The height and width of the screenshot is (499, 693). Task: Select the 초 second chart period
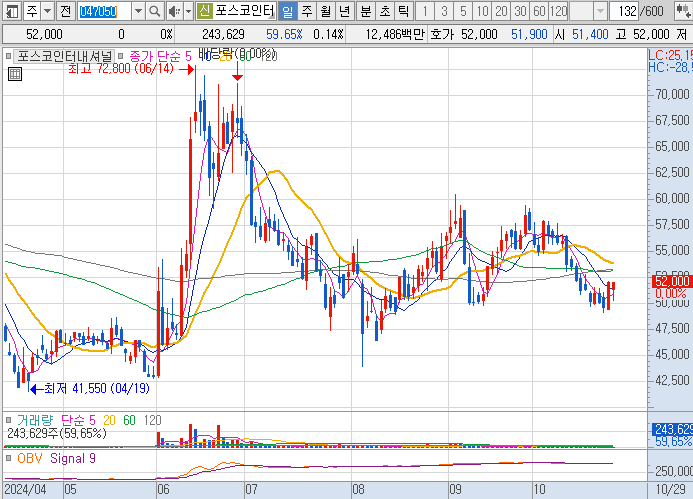coord(385,11)
